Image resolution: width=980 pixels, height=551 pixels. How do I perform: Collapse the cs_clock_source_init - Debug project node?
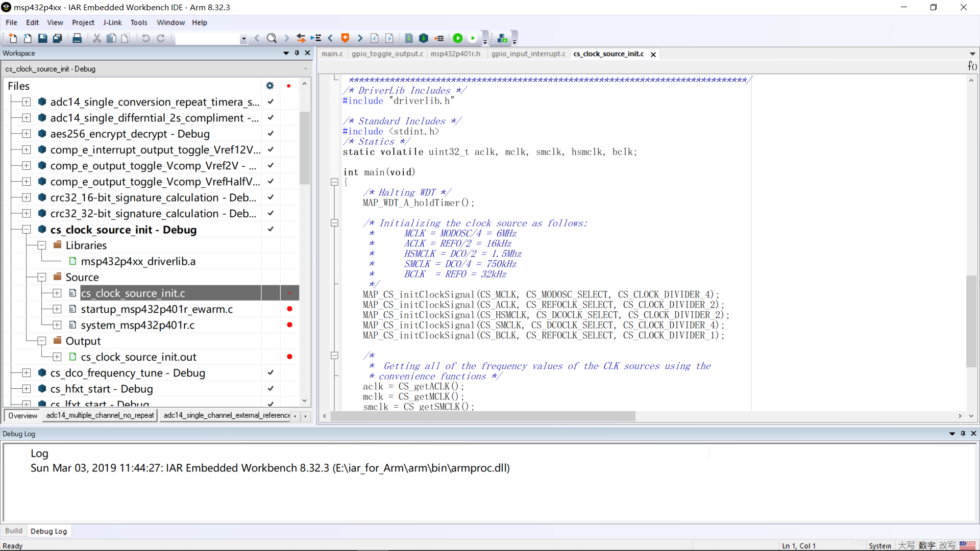tap(27, 230)
